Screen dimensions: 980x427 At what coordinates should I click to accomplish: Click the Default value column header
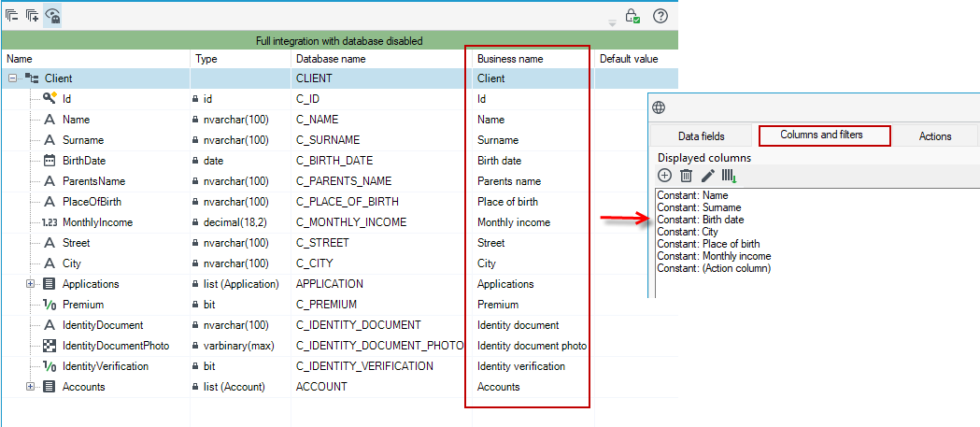point(635,59)
